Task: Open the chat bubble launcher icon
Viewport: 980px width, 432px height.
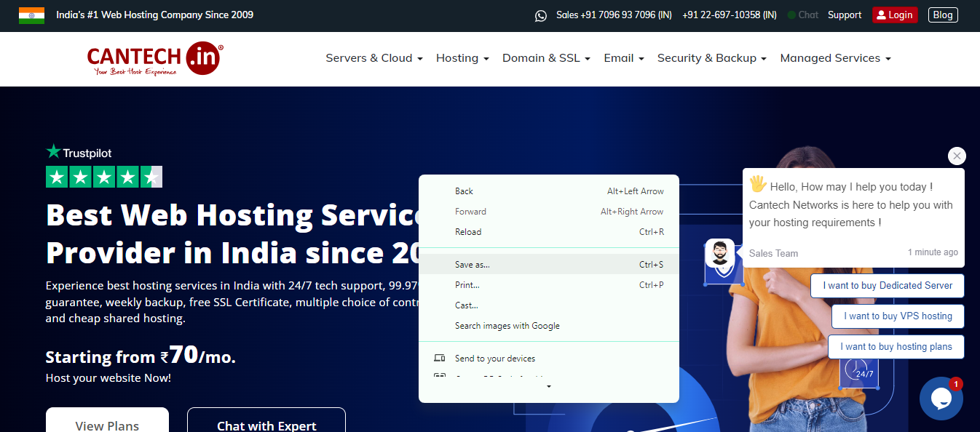Action: pyautogui.click(x=941, y=399)
